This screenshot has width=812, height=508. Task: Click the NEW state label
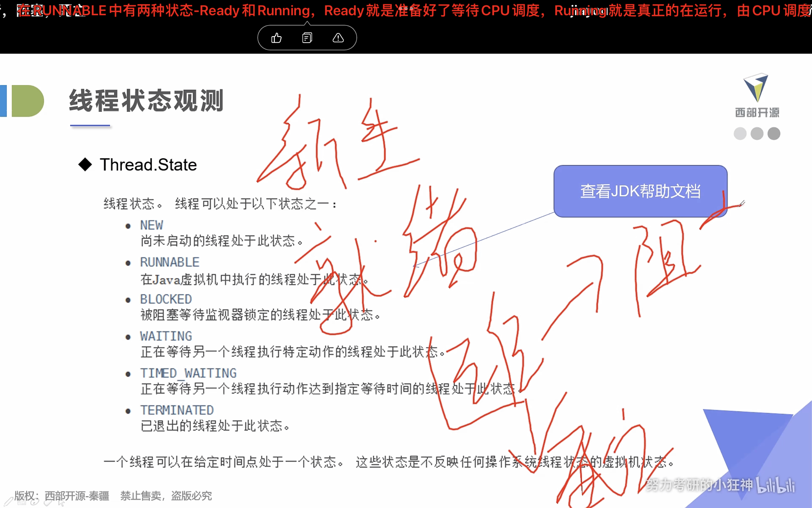click(151, 225)
